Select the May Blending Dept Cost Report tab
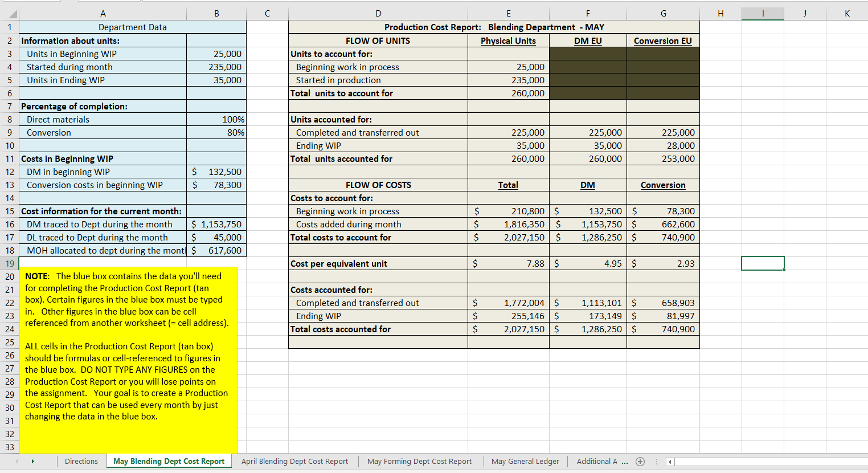 coord(169,462)
